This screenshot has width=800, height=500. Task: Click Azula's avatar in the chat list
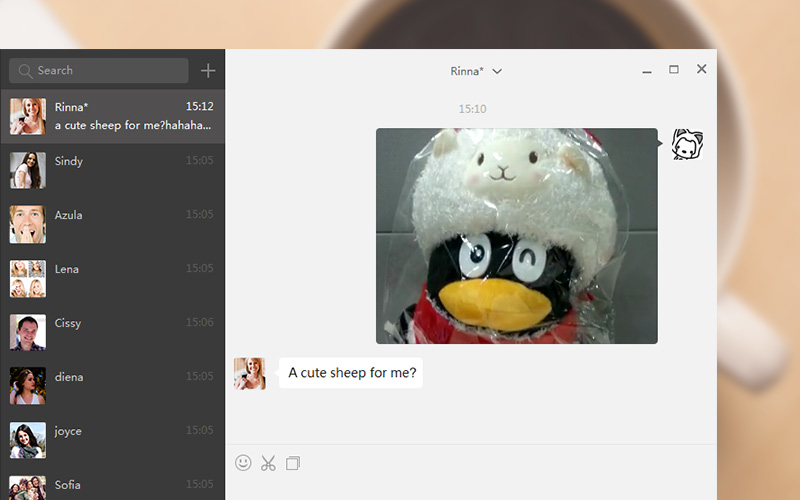pyautogui.click(x=28, y=224)
